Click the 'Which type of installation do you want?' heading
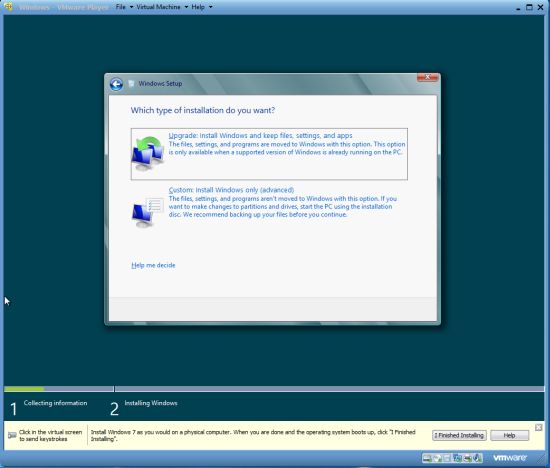The image size is (550, 468). pos(203,110)
